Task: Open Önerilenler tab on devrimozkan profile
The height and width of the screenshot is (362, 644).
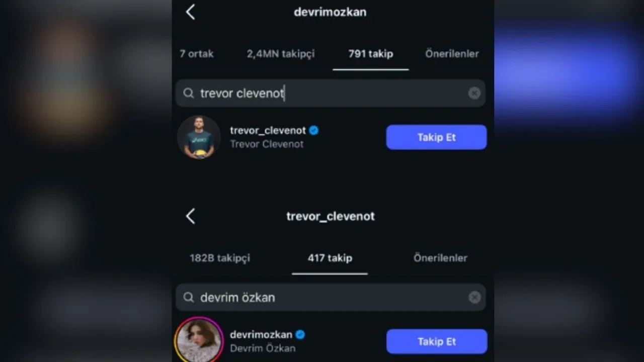Action: pos(451,54)
